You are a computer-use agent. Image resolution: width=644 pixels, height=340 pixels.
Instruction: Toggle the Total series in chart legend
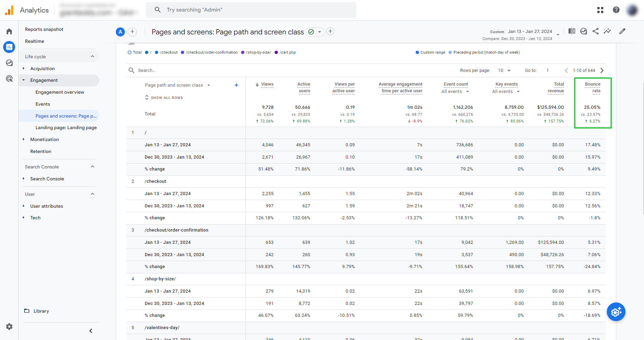pos(135,52)
